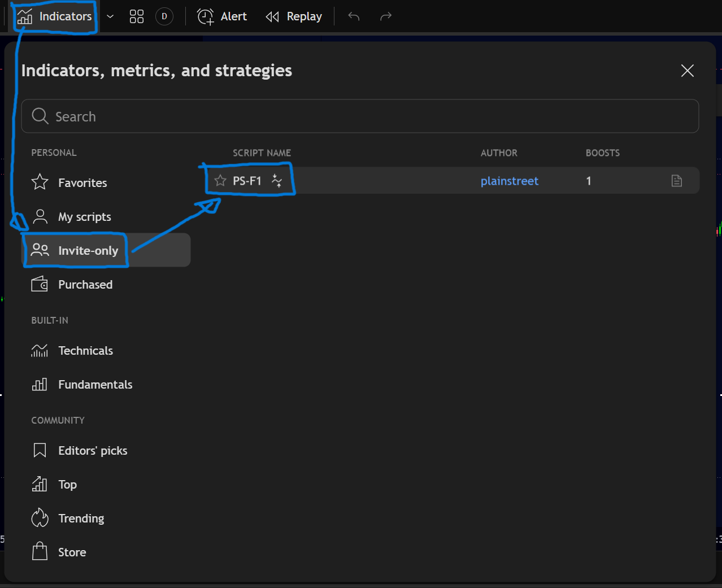
Task: Close the Indicators dialog
Action: click(x=688, y=71)
